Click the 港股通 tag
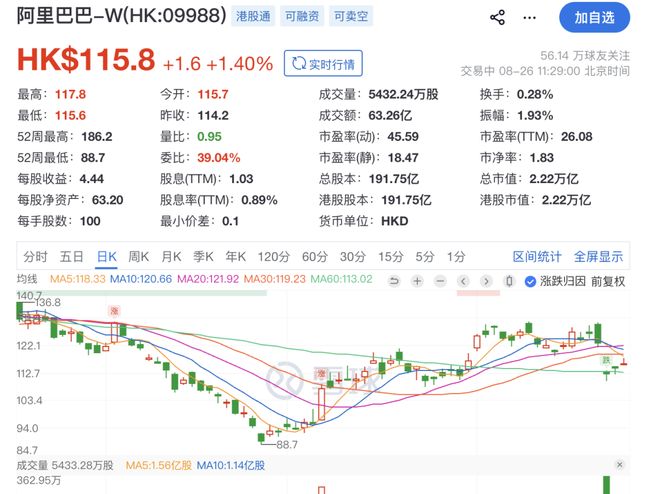This screenshot has height=494, width=660. [x=253, y=16]
